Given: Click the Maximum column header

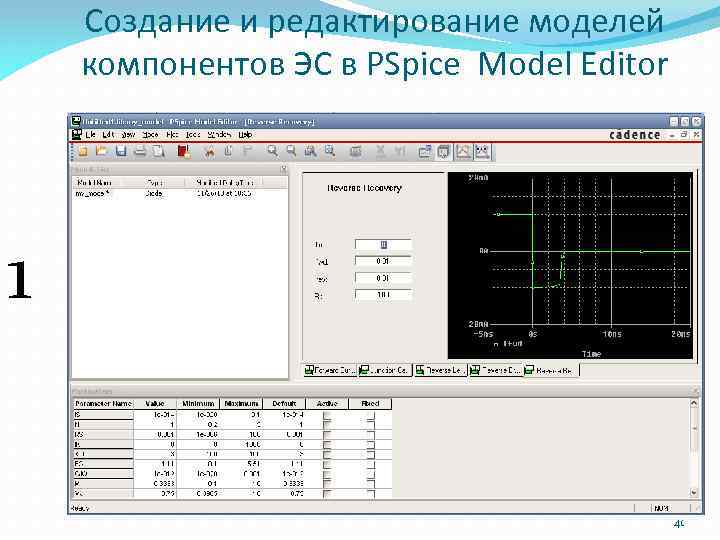Looking at the screenshot, I should (x=241, y=404).
